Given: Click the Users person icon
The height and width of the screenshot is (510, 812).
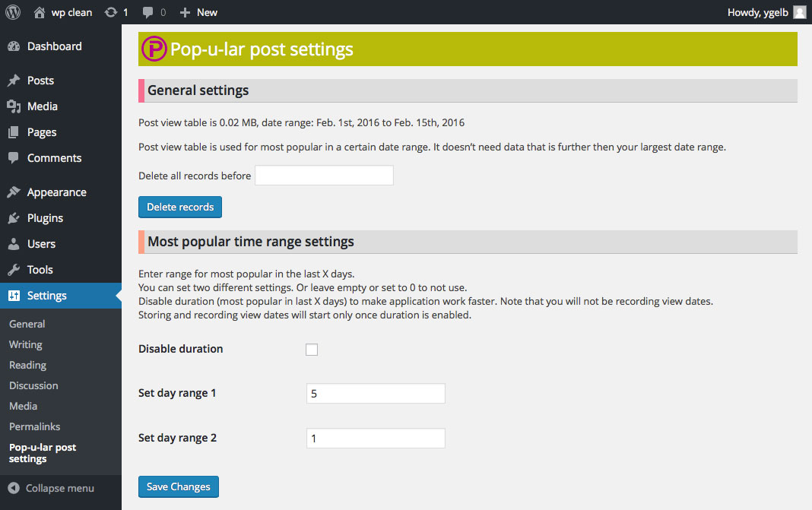Looking at the screenshot, I should (x=14, y=244).
